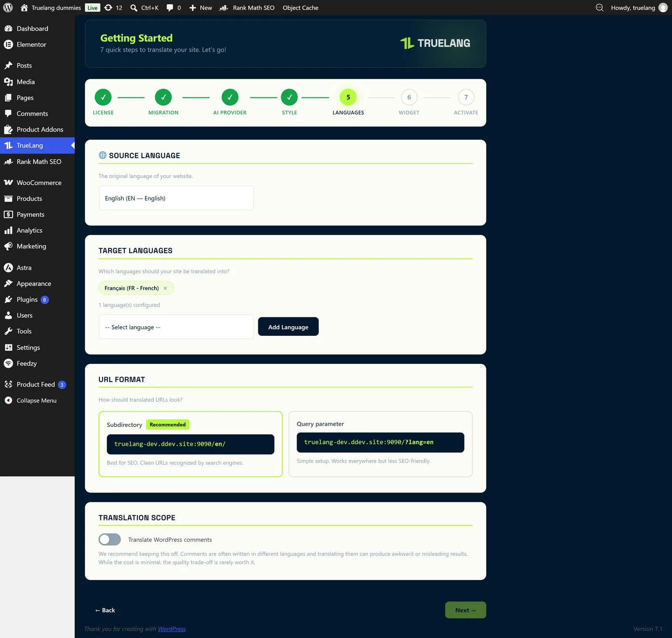Click the Posts pin icon in sidebar

8,66
